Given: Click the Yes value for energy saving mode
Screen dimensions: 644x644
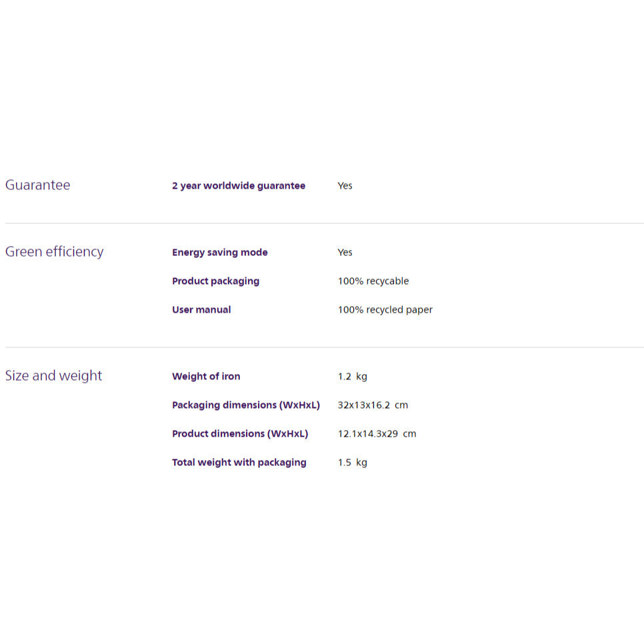Looking at the screenshot, I should point(345,253).
